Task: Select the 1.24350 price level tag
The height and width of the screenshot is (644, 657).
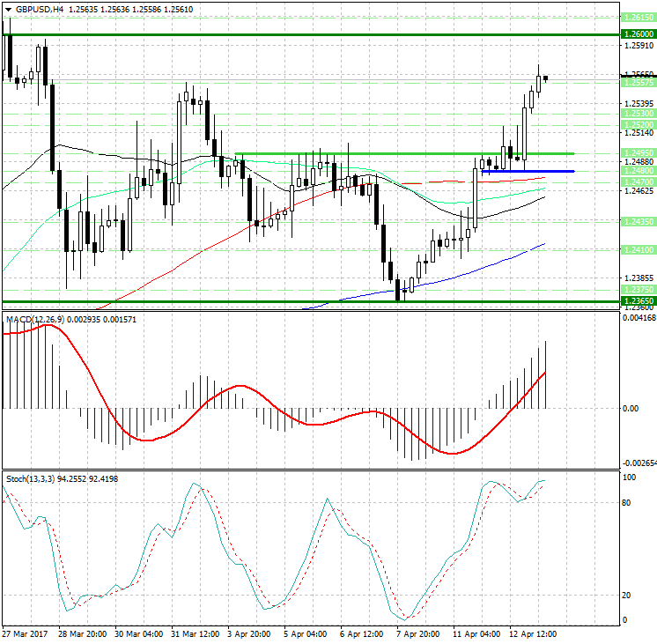Action: click(x=638, y=222)
